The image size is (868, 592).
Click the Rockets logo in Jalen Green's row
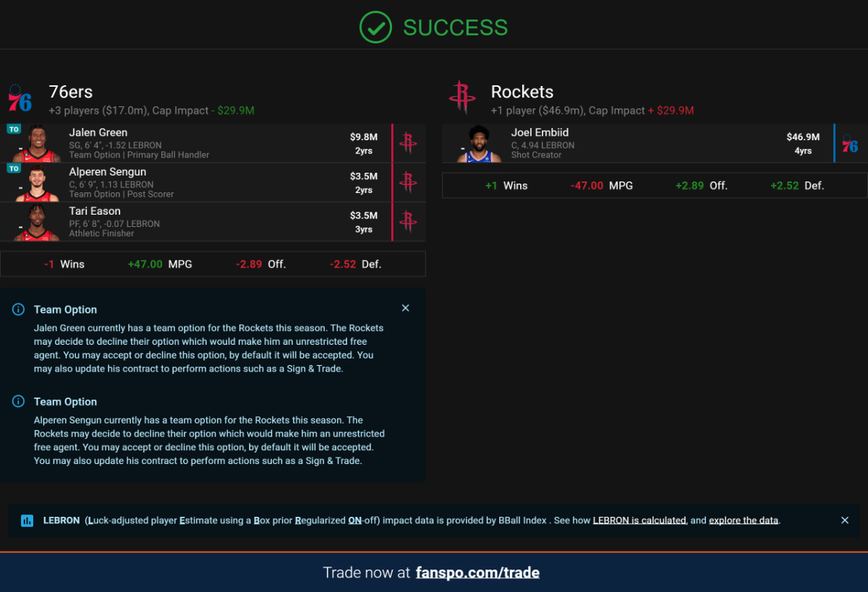tap(408, 143)
